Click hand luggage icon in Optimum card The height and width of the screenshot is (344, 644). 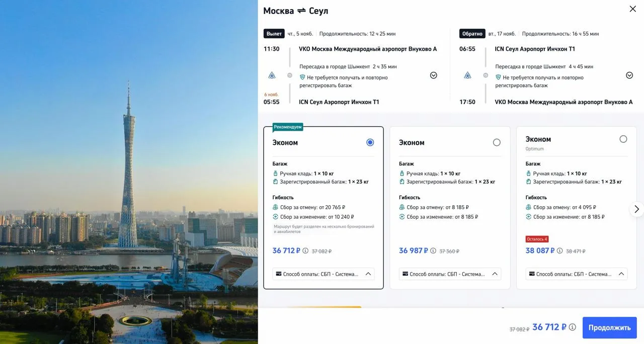pos(528,174)
